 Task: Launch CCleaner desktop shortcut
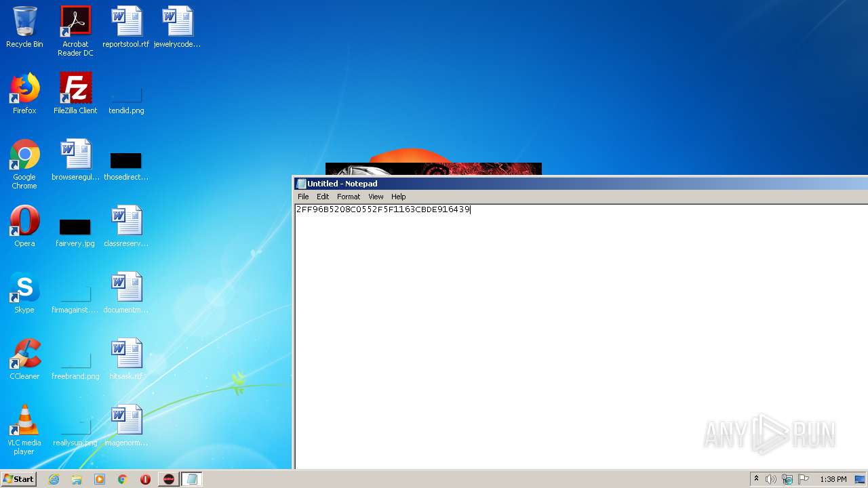click(x=24, y=359)
